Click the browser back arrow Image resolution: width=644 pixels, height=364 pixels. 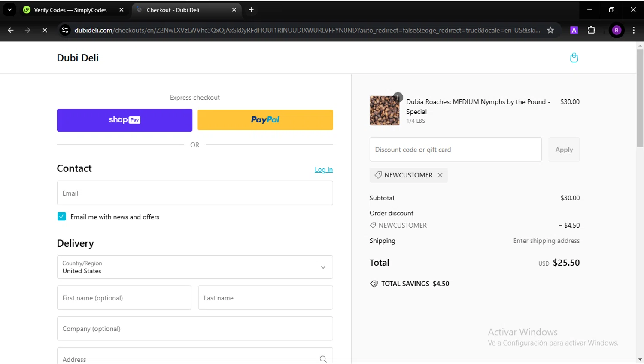[x=11, y=30]
